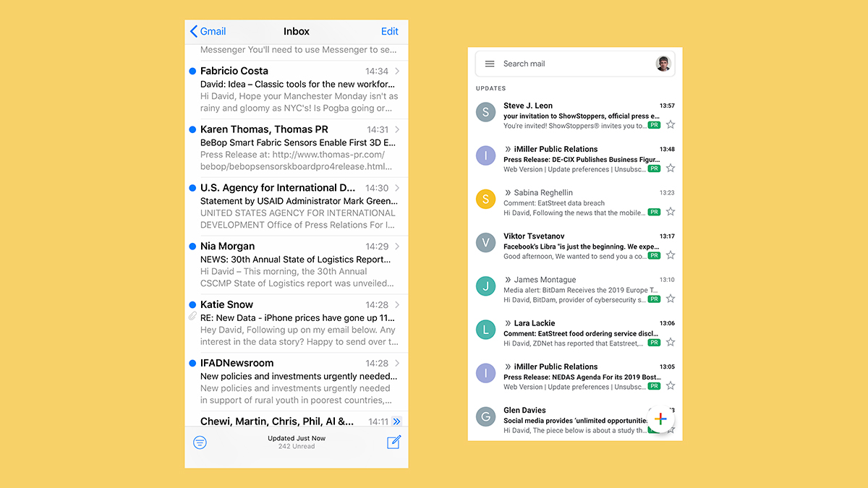Open Gmail account profile picture
This screenshot has width=868, height=488.
663,64
